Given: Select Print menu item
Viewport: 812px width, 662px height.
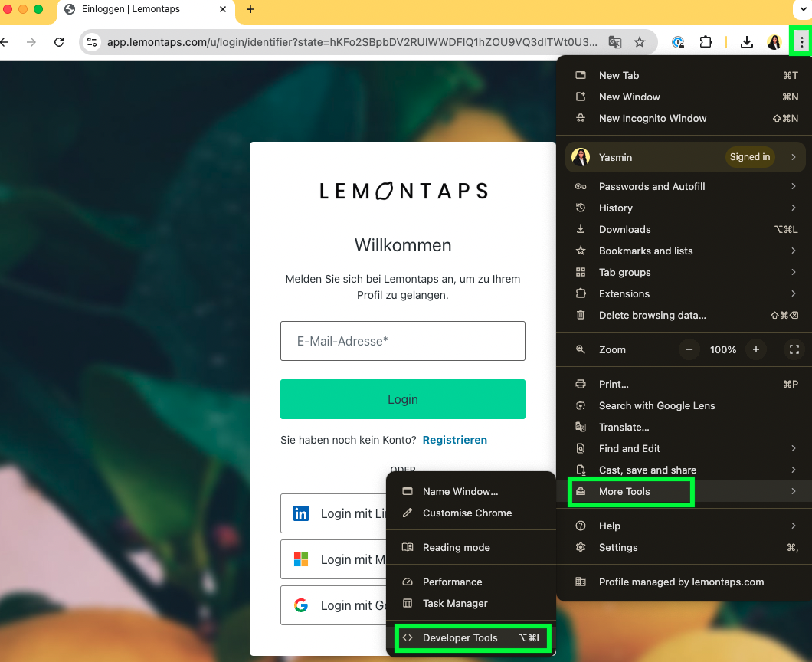Looking at the screenshot, I should pyautogui.click(x=686, y=385).
